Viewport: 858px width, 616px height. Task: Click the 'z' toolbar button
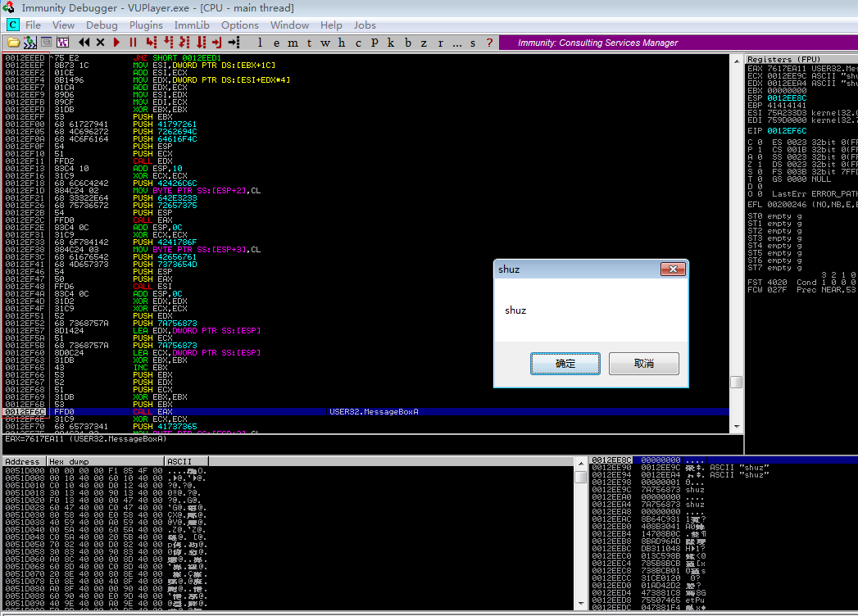(x=424, y=43)
